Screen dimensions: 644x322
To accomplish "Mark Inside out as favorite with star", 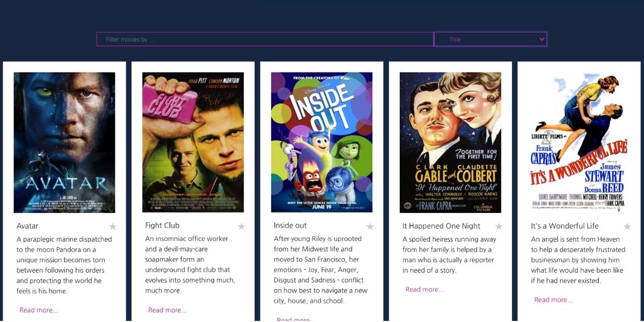I will pyautogui.click(x=370, y=226).
